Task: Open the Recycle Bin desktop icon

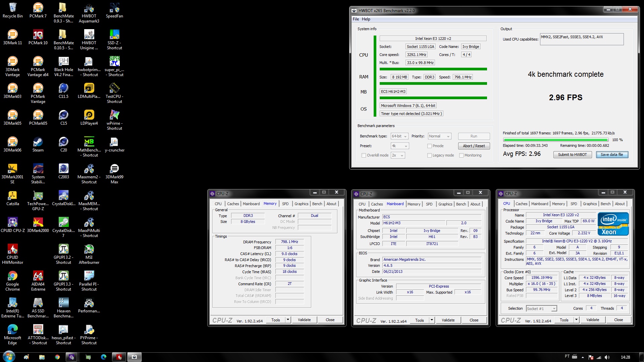Action: [x=12, y=10]
